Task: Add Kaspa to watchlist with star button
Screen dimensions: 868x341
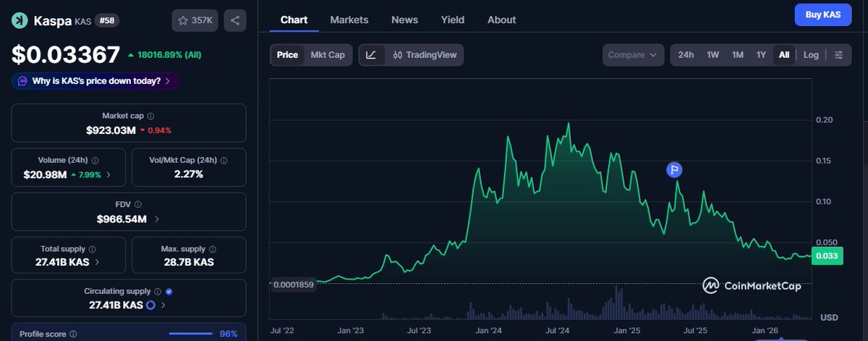Action: pyautogui.click(x=195, y=20)
